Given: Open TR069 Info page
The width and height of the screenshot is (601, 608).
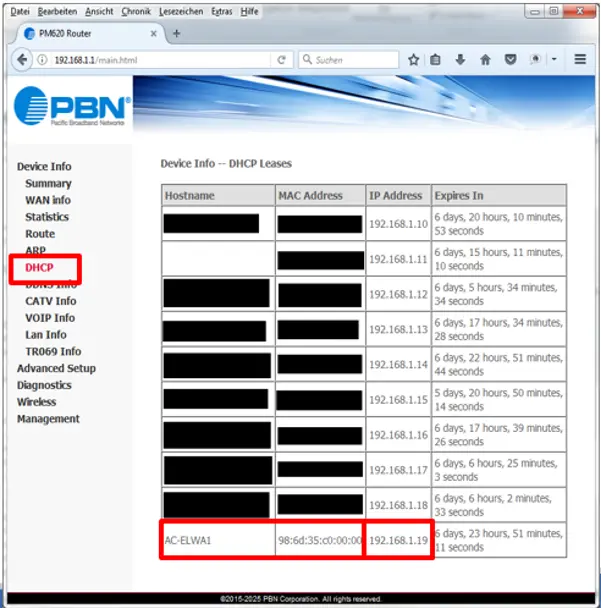Looking at the screenshot, I should click(x=53, y=351).
